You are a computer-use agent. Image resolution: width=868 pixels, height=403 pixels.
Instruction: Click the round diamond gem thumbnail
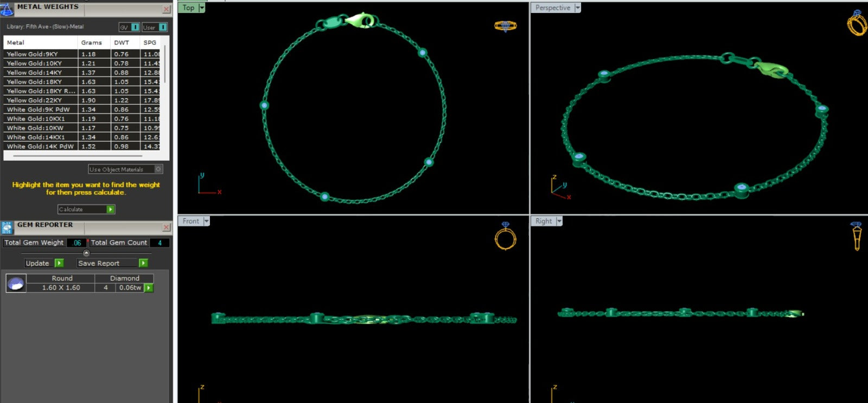click(16, 283)
